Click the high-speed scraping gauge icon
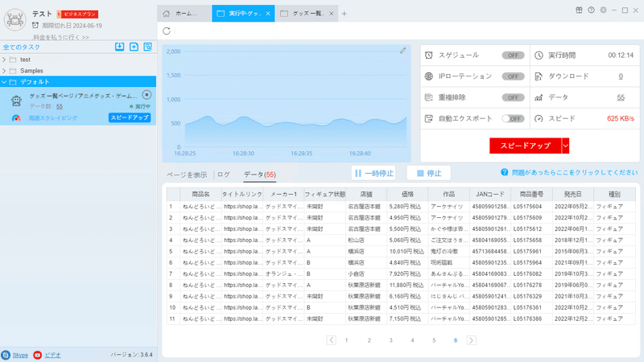 [16, 117]
